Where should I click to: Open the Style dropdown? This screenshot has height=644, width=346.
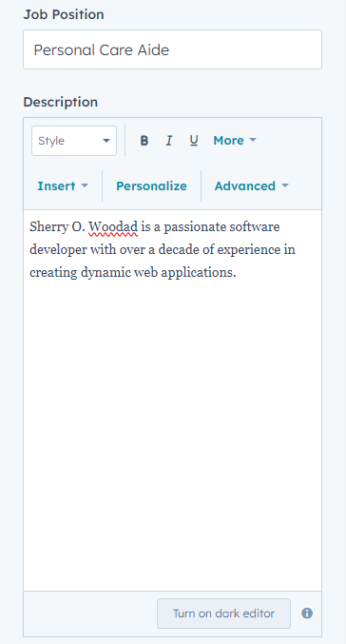[74, 141]
